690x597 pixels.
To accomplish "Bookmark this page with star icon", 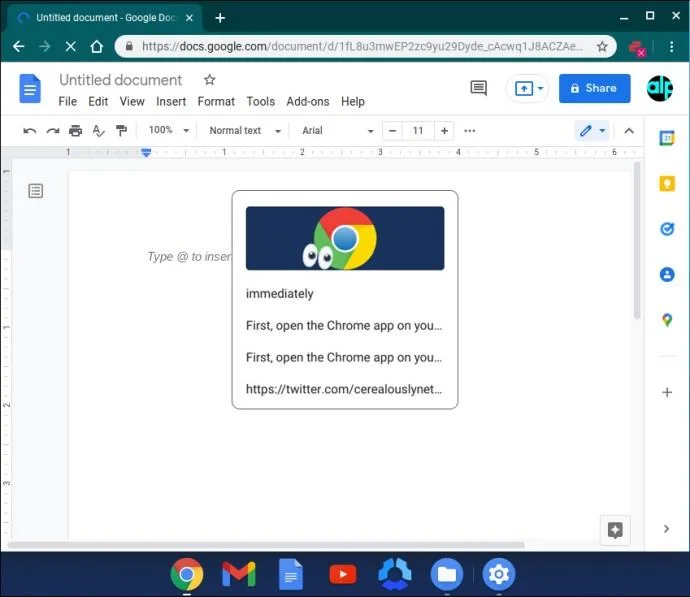I will pos(602,46).
